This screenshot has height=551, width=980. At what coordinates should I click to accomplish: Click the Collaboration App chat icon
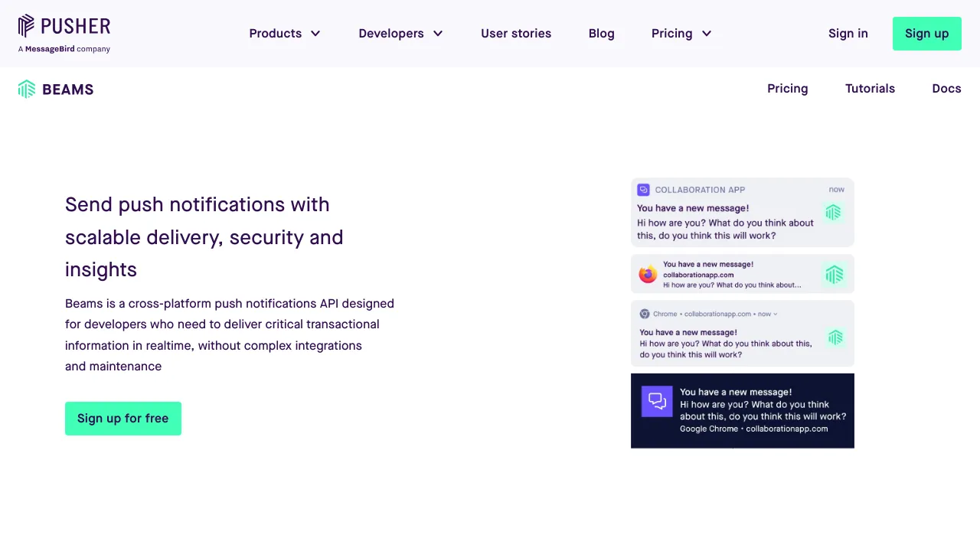tap(644, 190)
